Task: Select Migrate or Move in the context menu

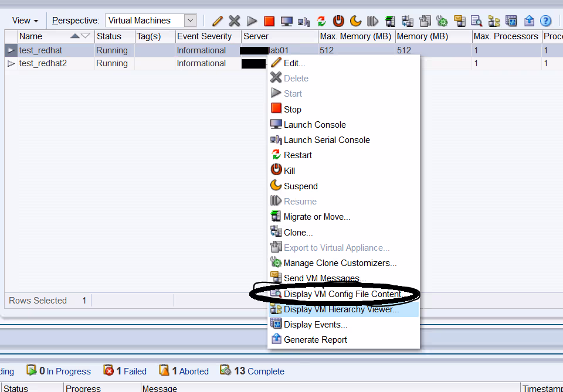Action: (x=317, y=217)
